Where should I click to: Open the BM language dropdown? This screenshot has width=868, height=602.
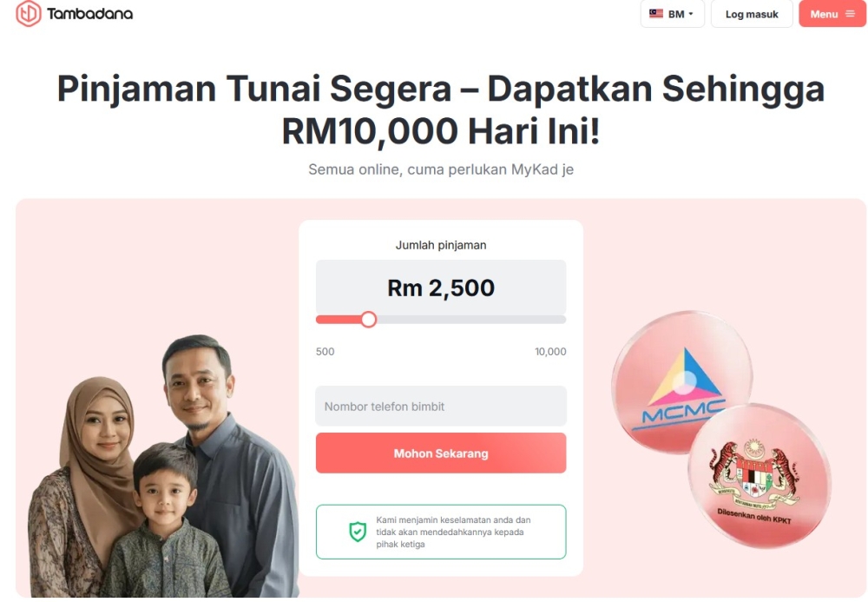pos(672,14)
